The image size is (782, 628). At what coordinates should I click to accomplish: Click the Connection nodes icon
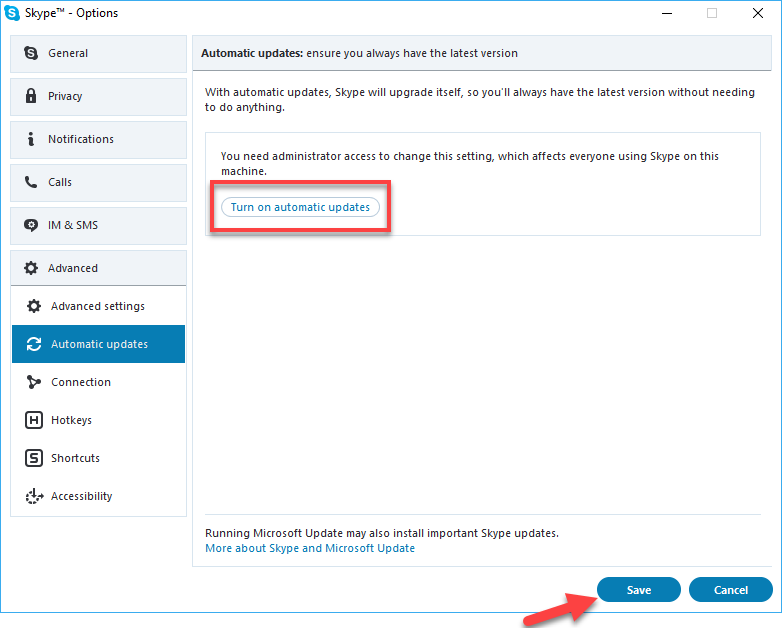click(34, 382)
